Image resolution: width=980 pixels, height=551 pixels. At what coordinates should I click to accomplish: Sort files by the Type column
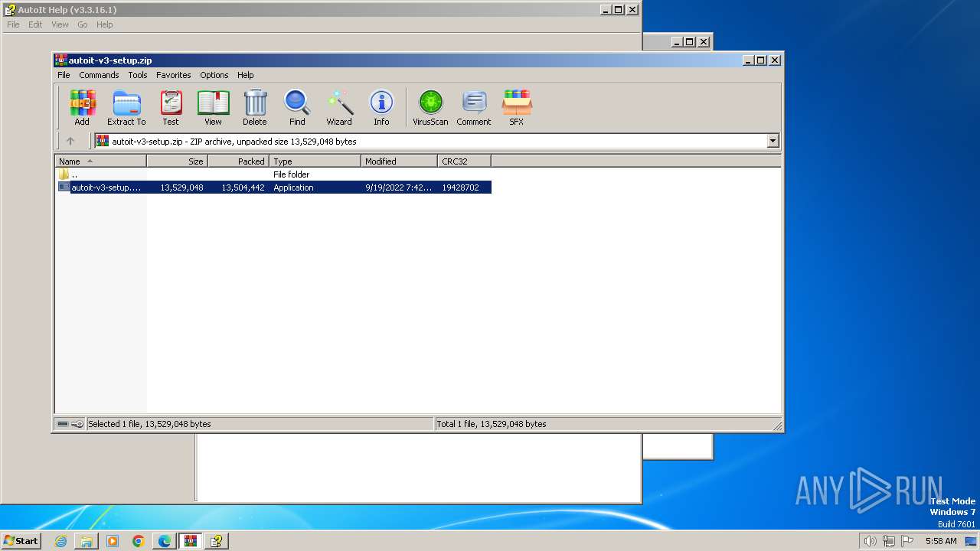[315, 161]
